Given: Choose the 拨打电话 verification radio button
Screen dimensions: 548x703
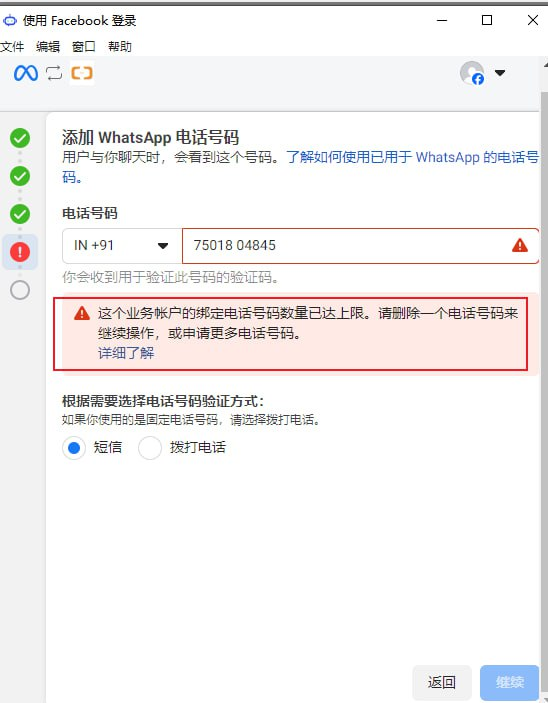Looking at the screenshot, I should click(x=150, y=448).
